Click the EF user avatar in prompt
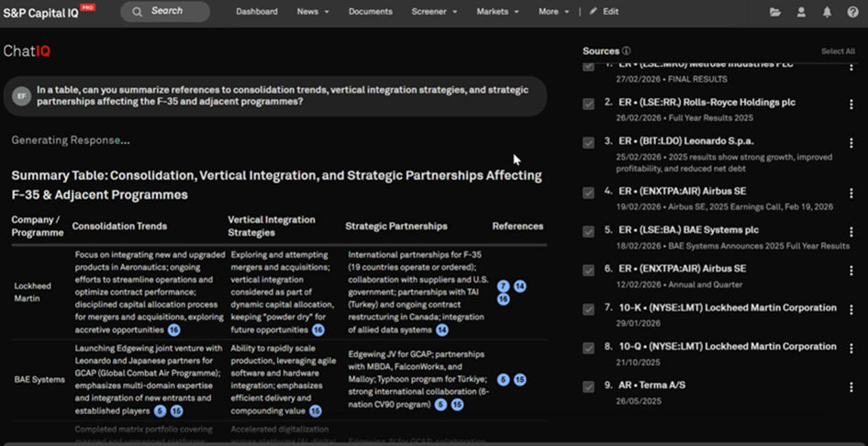 coord(22,96)
